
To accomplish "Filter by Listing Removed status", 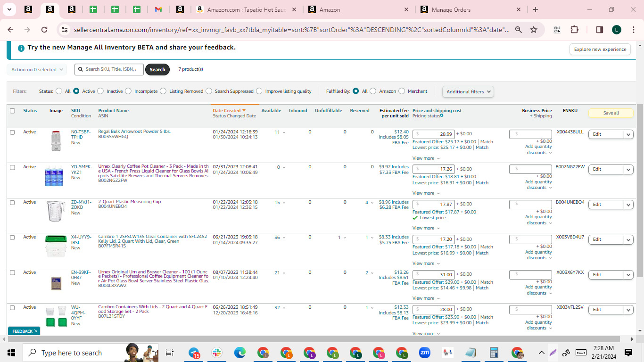I will (x=163, y=91).
